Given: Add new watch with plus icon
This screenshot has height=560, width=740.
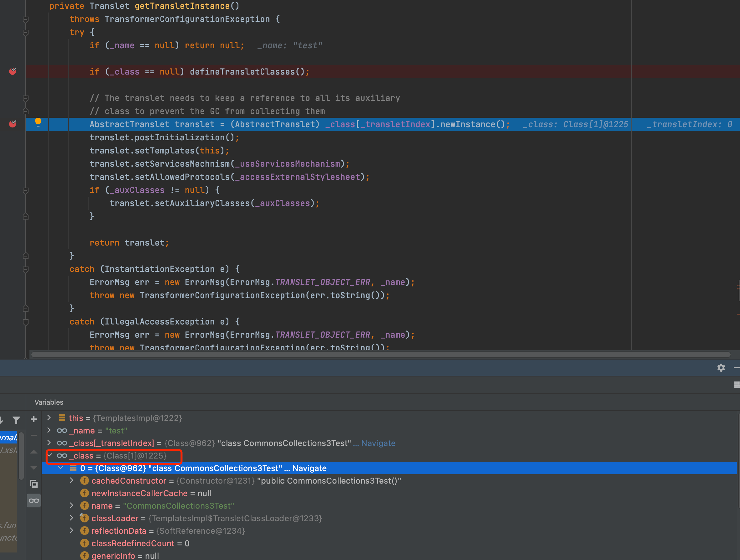Looking at the screenshot, I should (x=34, y=419).
